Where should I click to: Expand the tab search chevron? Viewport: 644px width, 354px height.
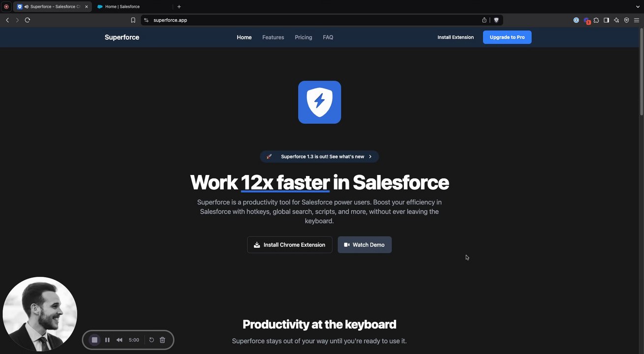tap(638, 7)
